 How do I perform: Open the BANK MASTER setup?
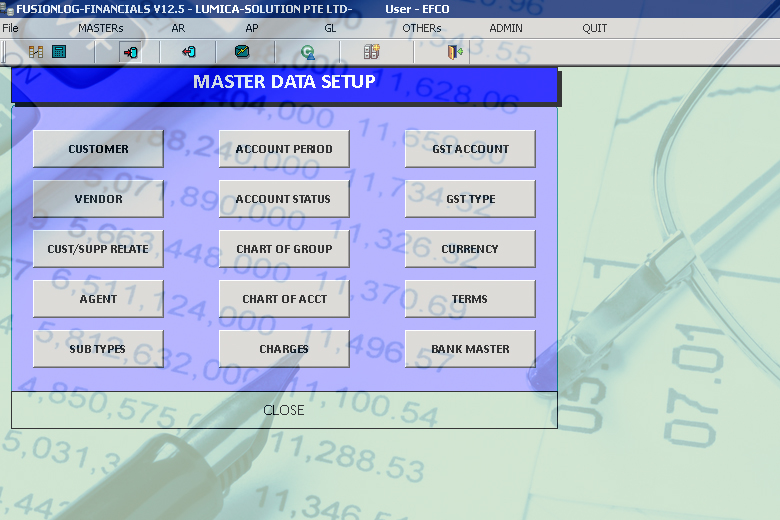470,349
